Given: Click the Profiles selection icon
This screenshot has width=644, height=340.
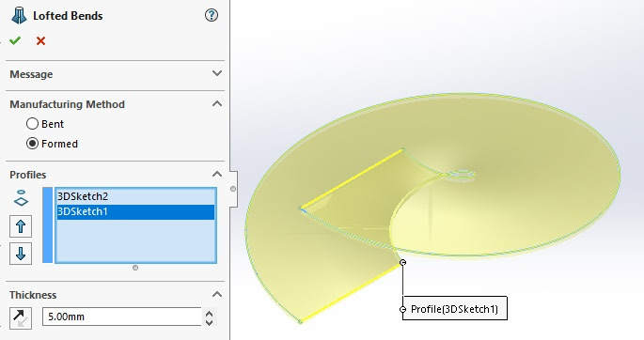Looking at the screenshot, I should coord(21,197).
